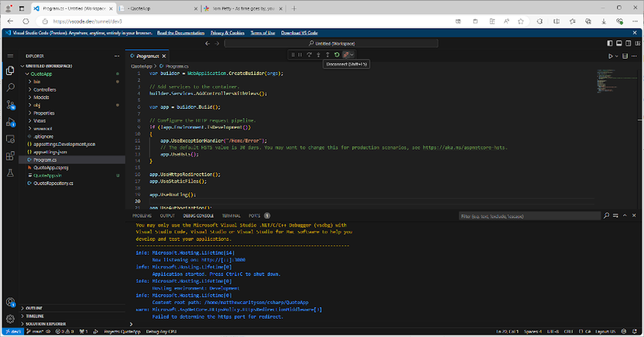Viewport: 644px width, 337px height.
Task: Click Step Over in the debug toolbar
Action: (x=309, y=54)
